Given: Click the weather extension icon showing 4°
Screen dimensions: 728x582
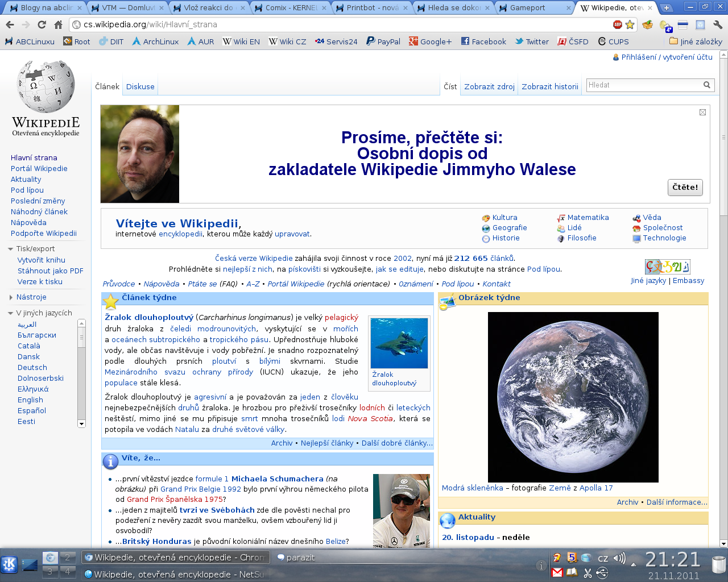Looking at the screenshot, I should tap(665, 25).
